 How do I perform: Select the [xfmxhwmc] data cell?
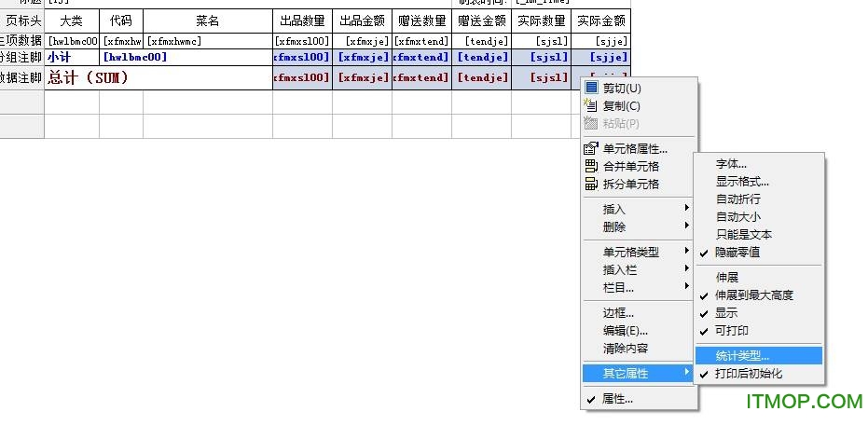pos(208,41)
